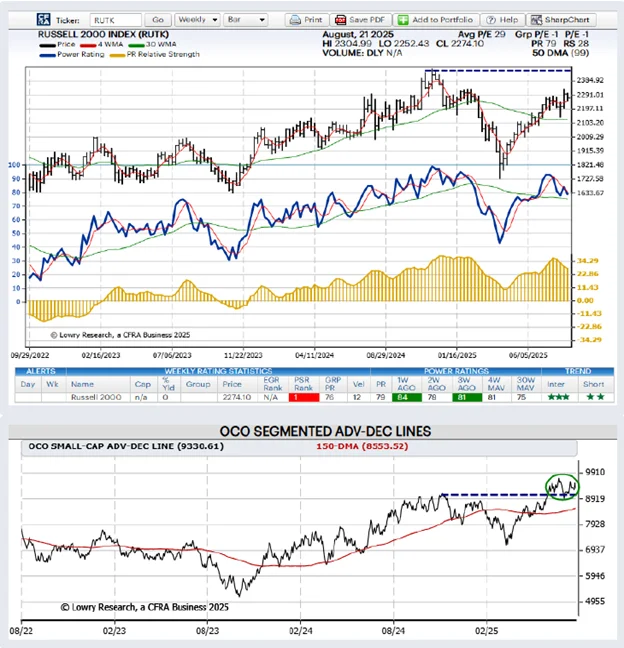
Task: Click the SharpChart chart icon
Action: 536,20
